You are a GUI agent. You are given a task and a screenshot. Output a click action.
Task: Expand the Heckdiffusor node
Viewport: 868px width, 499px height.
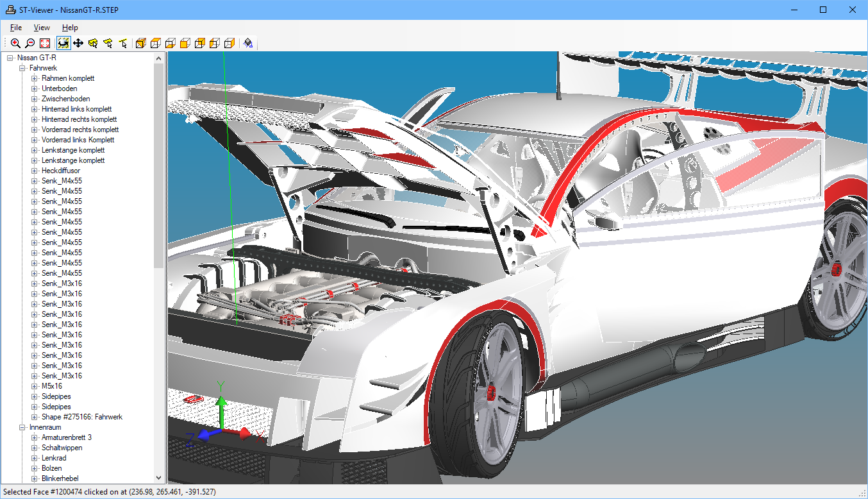(x=35, y=171)
